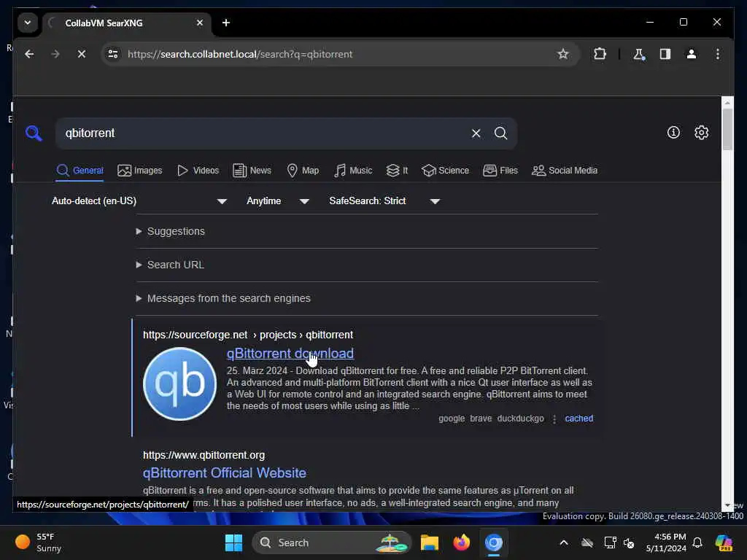Launch File Explorer from taskbar
Viewport: 747px width, 560px height.
click(x=429, y=542)
